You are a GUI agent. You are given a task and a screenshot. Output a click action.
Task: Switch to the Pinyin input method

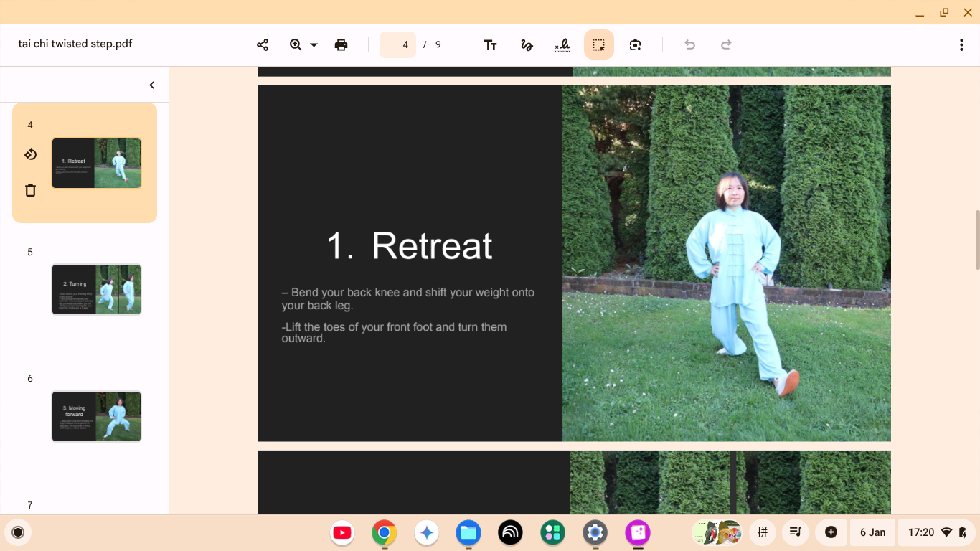pos(762,532)
